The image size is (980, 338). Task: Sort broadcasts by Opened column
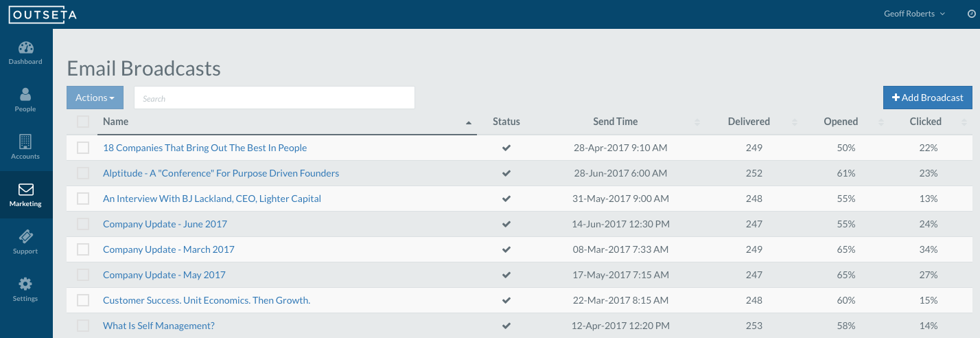click(841, 122)
